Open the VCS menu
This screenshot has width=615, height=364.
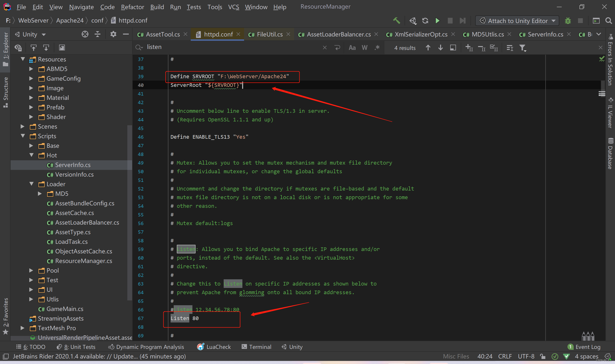234,7
